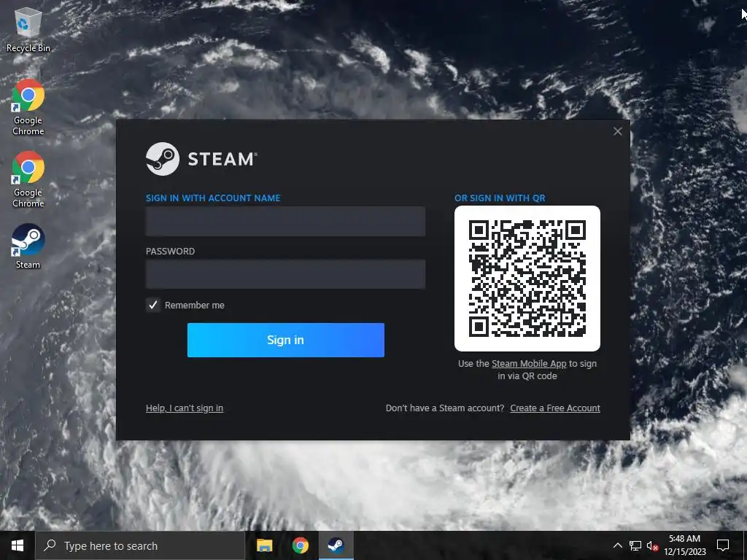
Task: Click the QR code image
Action: coord(527,279)
